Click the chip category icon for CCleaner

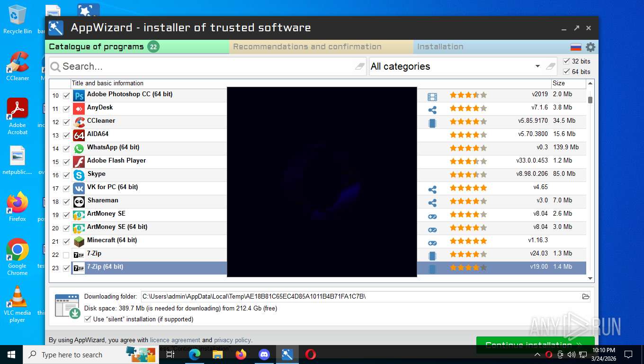[x=432, y=123]
